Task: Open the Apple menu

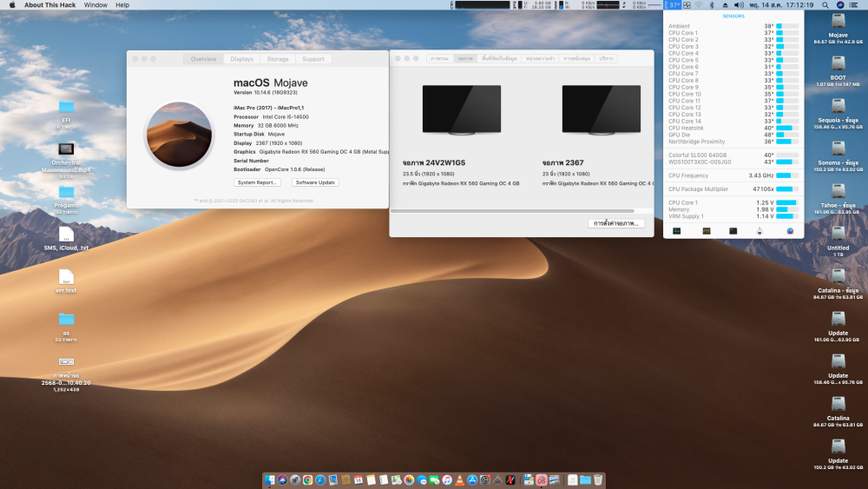Action: (12, 5)
